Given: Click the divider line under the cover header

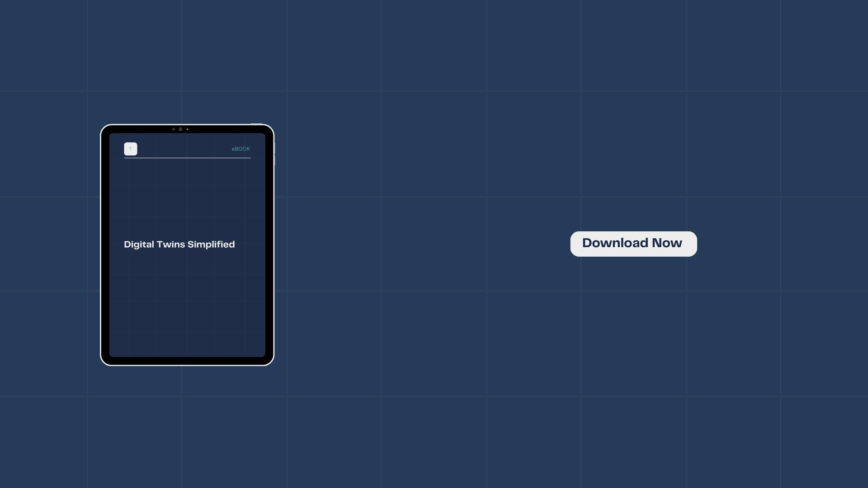Looking at the screenshot, I should tap(187, 158).
